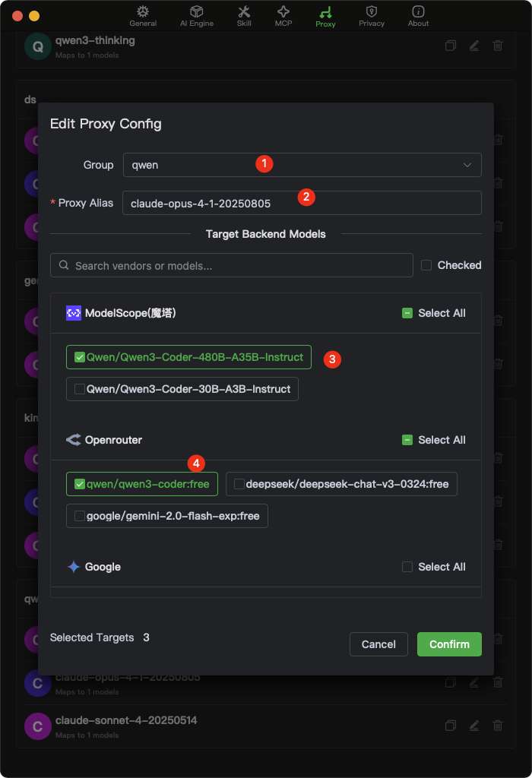532x778 pixels.
Task: Click the trash icon for claude-sonnet-4-20250514
Action: point(498,726)
